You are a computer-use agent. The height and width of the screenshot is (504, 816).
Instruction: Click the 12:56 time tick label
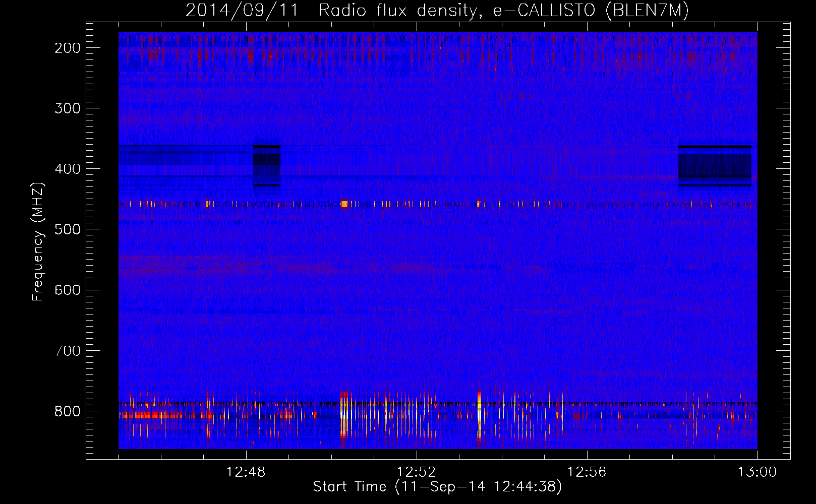(587, 472)
